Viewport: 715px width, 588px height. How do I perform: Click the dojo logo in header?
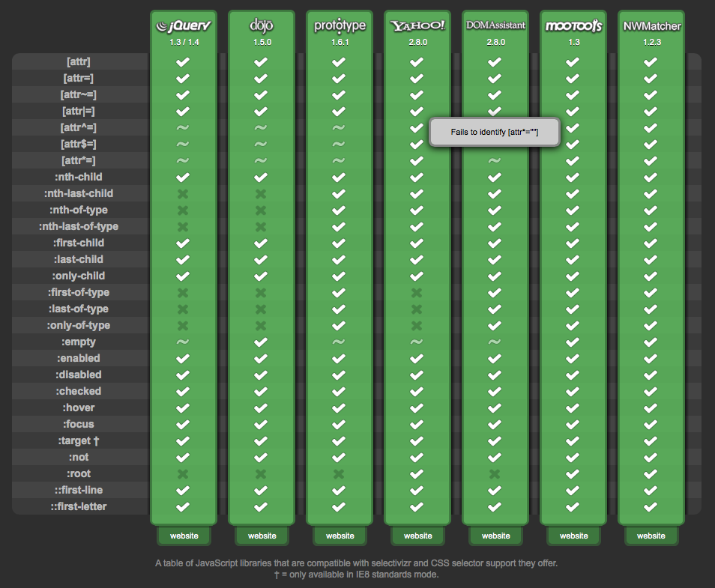pos(261,26)
